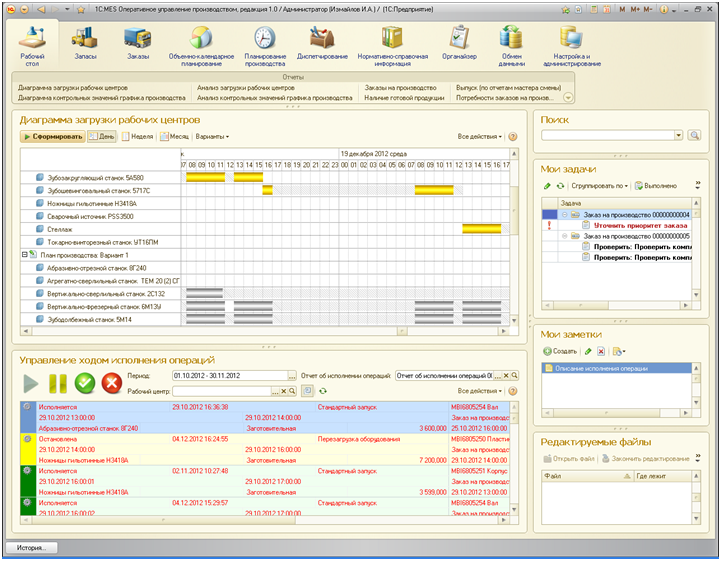This screenshot has height=561, width=721.
Task: Open Нормативно-справочная информация section
Action: (393, 46)
